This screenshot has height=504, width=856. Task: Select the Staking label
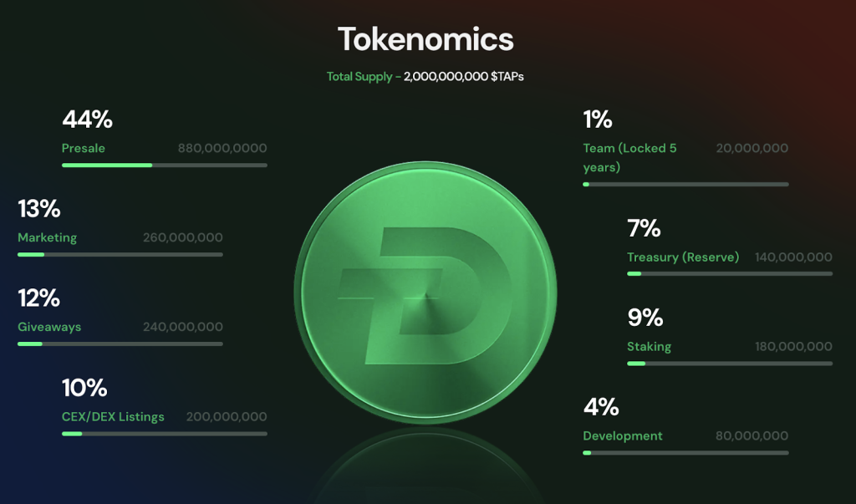click(x=649, y=346)
